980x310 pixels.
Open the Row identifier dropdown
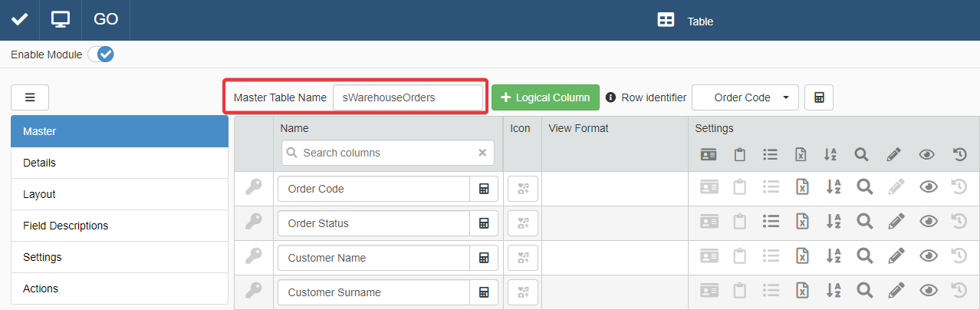745,97
